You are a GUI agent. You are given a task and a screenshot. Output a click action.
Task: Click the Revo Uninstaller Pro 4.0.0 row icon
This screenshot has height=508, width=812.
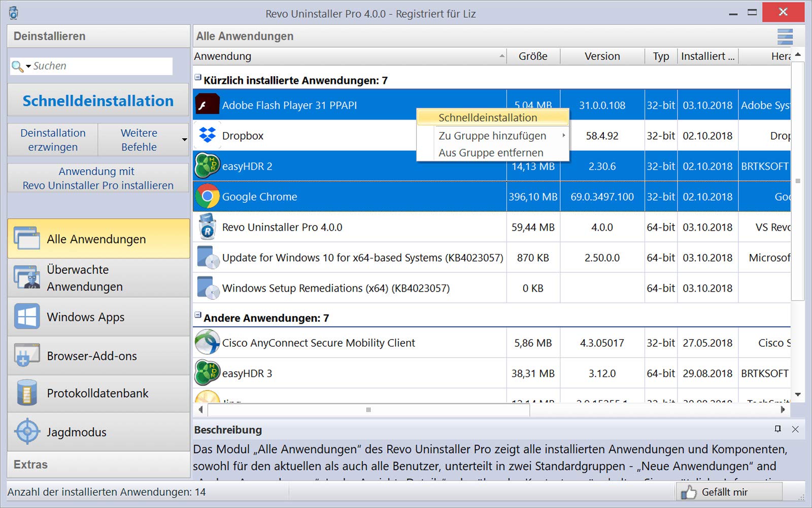[207, 227]
